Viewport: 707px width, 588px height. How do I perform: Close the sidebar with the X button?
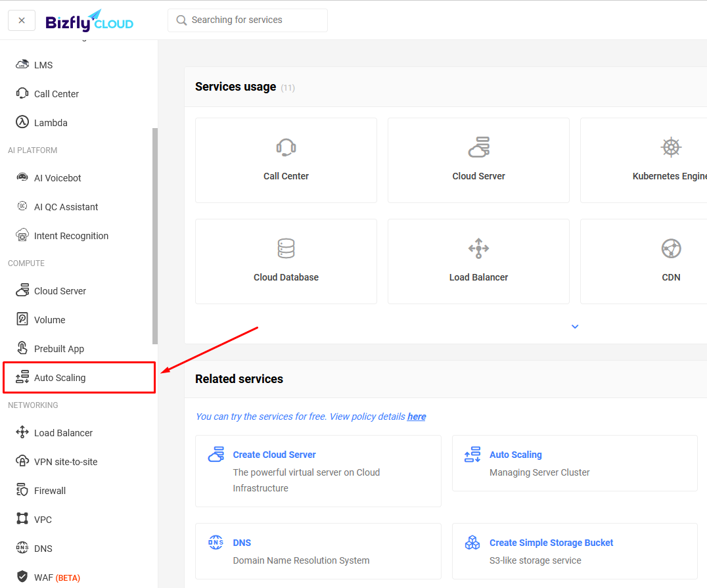[22, 20]
